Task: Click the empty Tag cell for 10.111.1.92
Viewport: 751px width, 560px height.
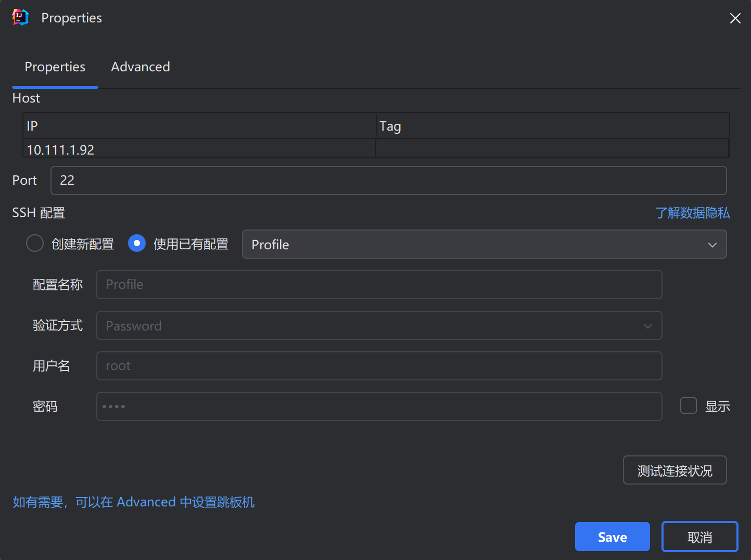Action: click(552, 148)
